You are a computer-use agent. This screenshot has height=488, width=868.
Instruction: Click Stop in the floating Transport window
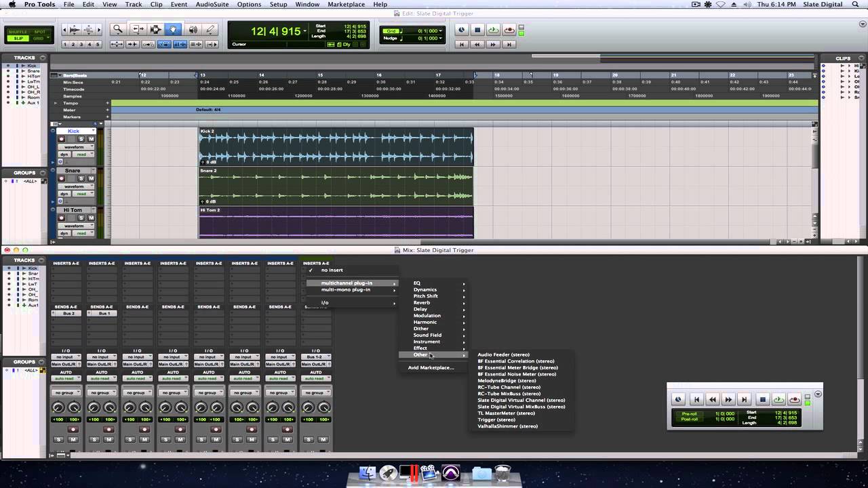click(762, 400)
